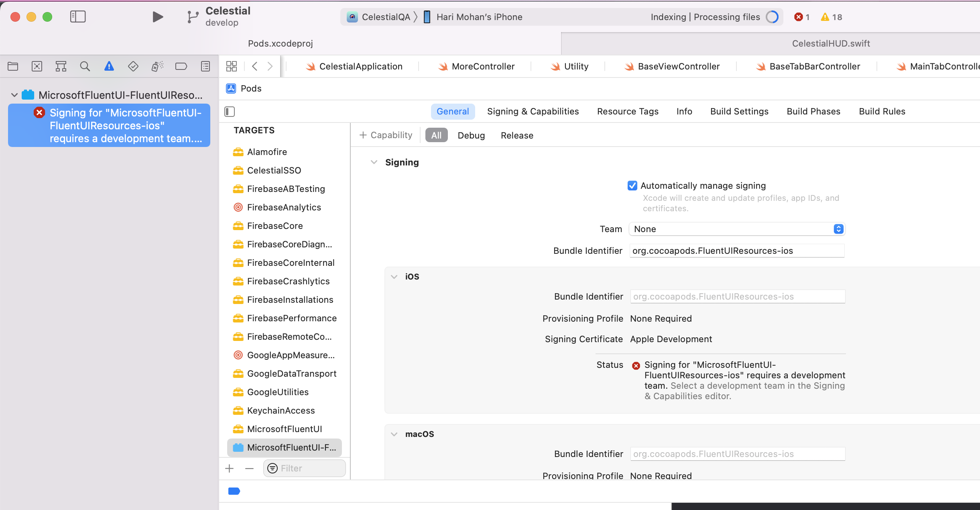Select the Find navigator magnifying glass

(x=85, y=66)
